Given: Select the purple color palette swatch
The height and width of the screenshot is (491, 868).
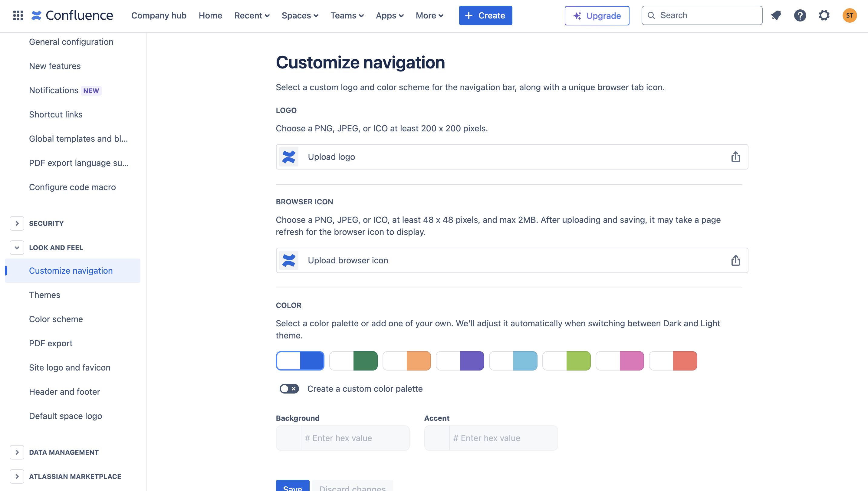Looking at the screenshot, I should coord(460,361).
